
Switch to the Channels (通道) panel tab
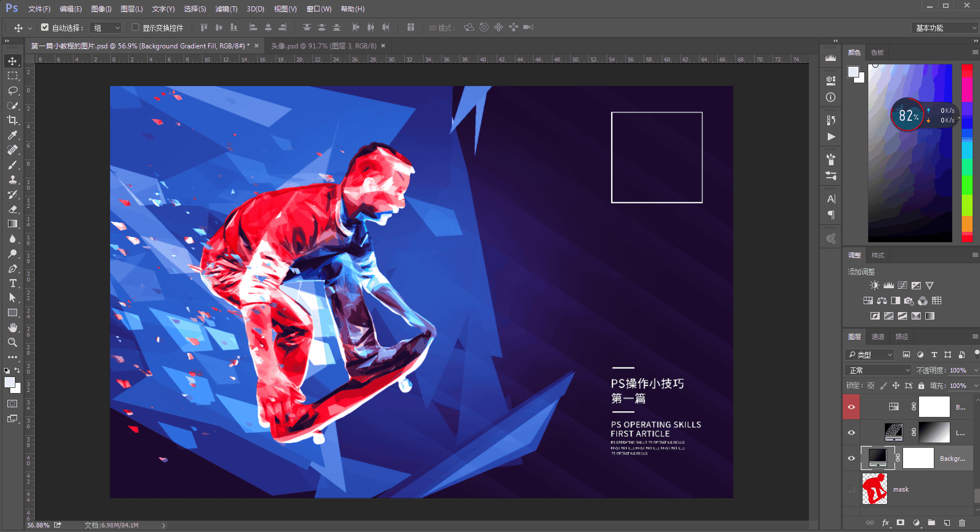[877, 337]
